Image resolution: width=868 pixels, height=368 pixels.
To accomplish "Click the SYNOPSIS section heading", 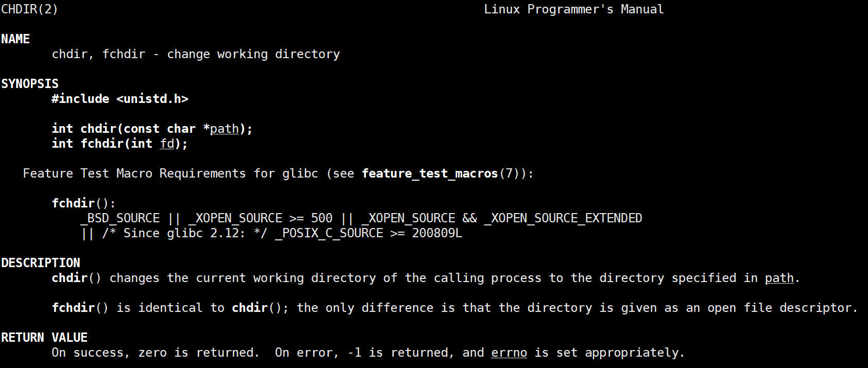I will (x=30, y=84).
